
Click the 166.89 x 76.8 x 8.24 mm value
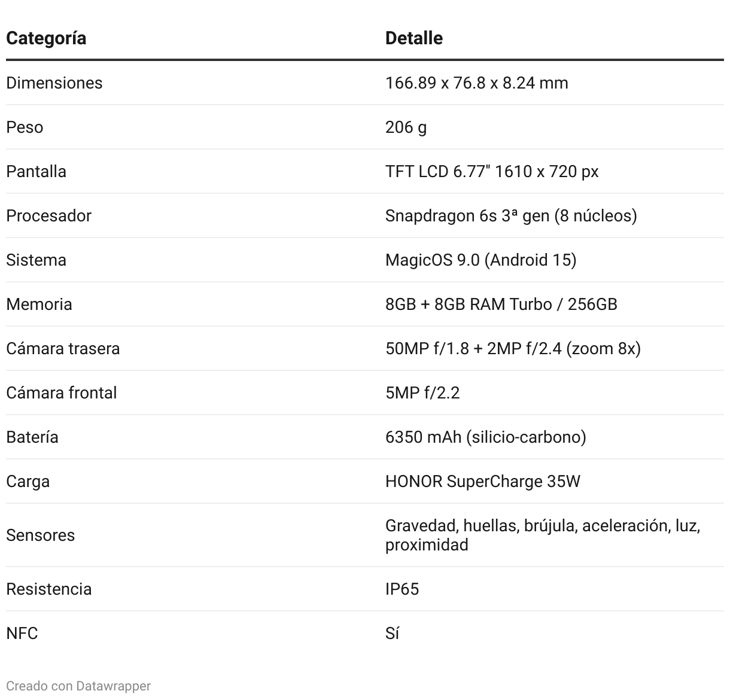pyautogui.click(x=477, y=83)
